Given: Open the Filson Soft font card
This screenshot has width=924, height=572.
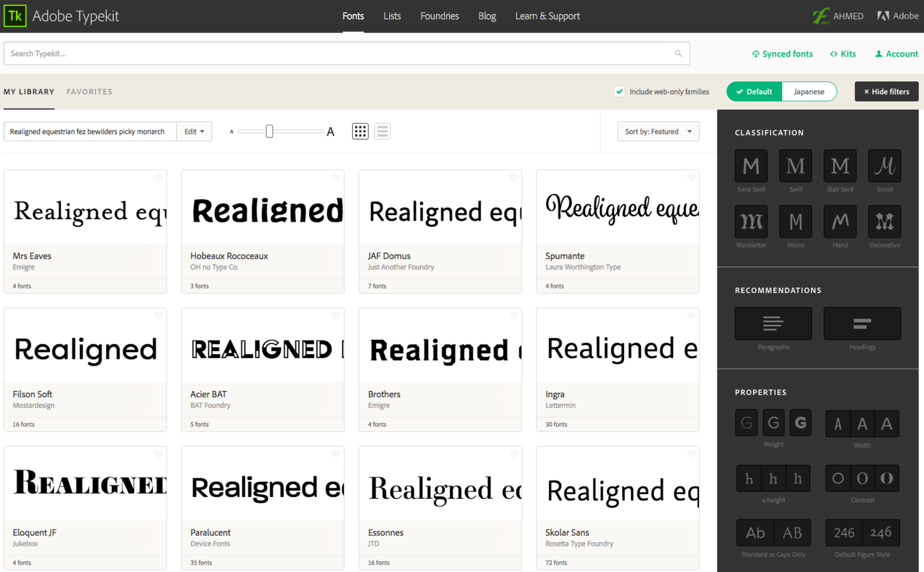Looking at the screenshot, I should point(85,370).
